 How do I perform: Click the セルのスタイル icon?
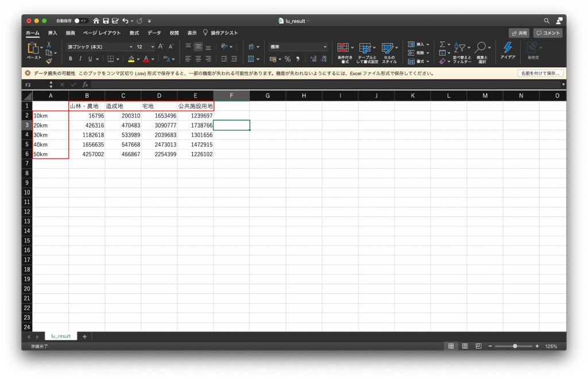click(x=388, y=48)
